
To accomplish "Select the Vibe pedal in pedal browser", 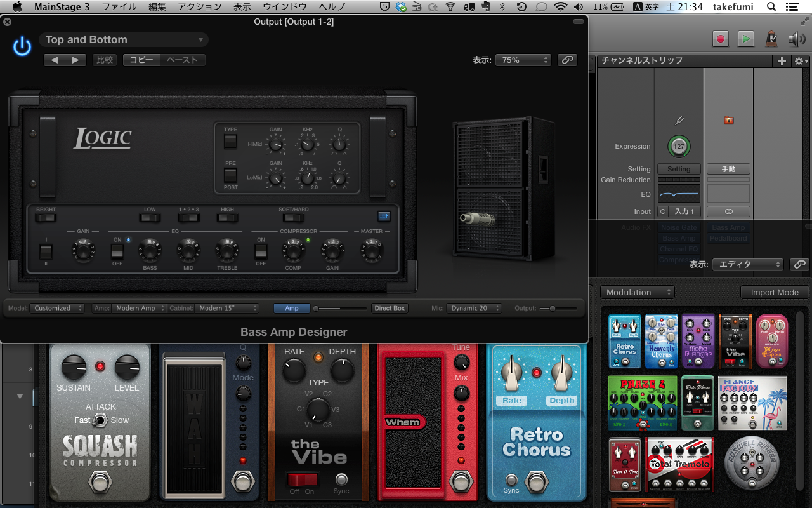I will [735, 341].
